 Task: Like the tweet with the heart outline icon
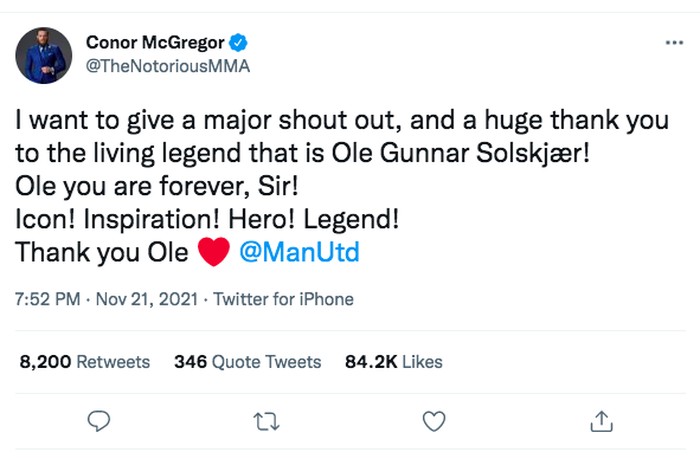point(434,423)
